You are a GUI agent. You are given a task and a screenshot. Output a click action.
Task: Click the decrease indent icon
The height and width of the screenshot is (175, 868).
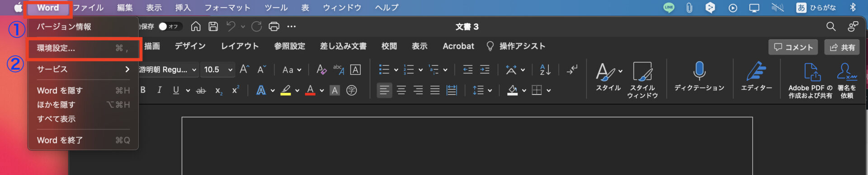[468, 69]
